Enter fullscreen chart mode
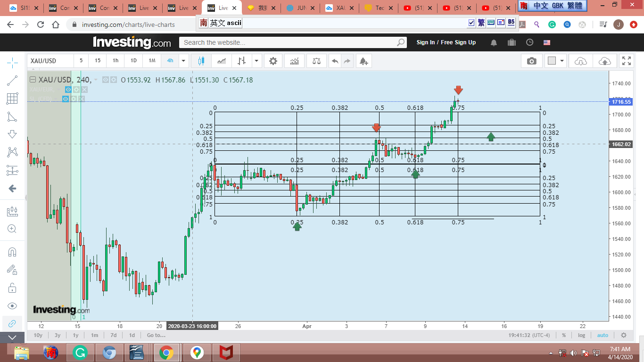 (626, 61)
